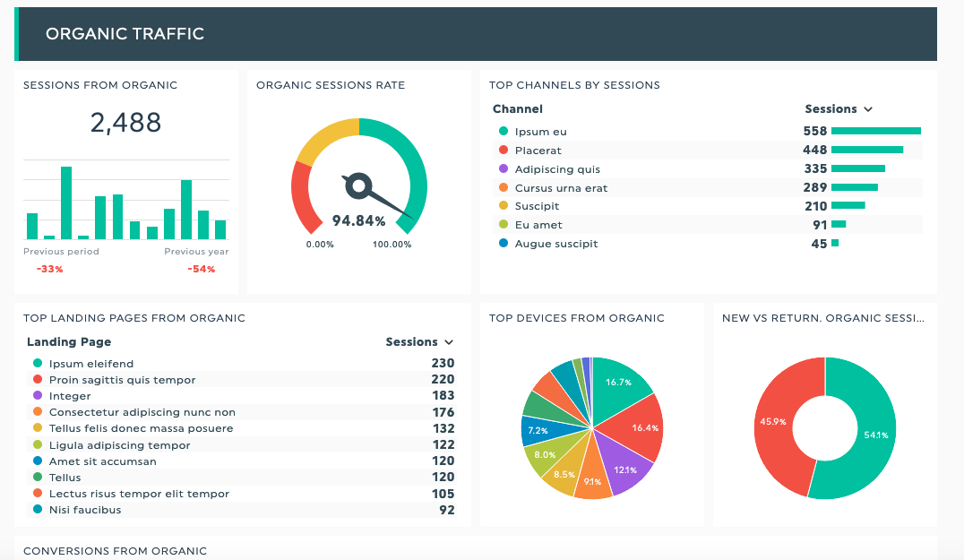
Task: Select the Adipiscing quis purple legend dot
Action: click(504, 168)
